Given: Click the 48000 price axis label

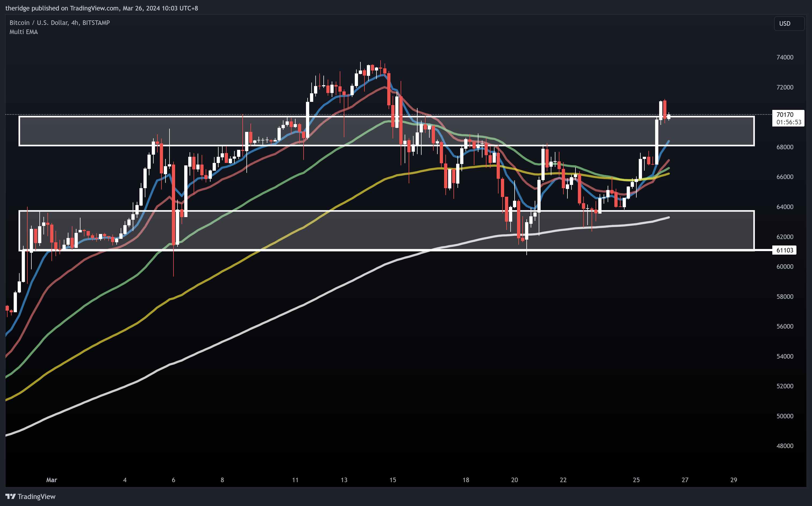Looking at the screenshot, I should pos(785,446).
